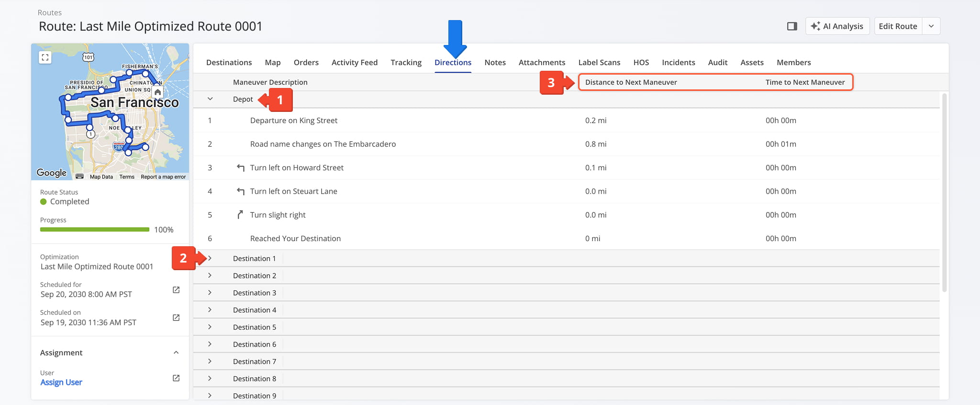
Task: Open the Members tab
Action: tap(793, 63)
